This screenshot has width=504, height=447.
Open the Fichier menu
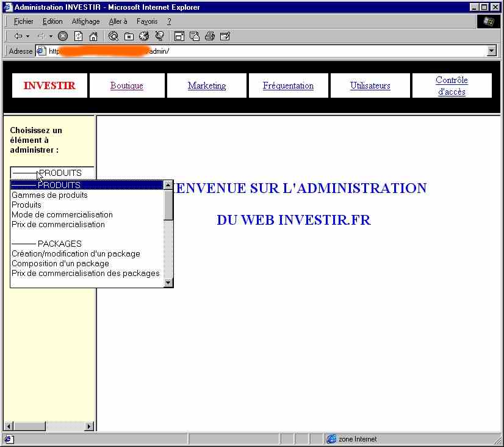coord(23,21)
